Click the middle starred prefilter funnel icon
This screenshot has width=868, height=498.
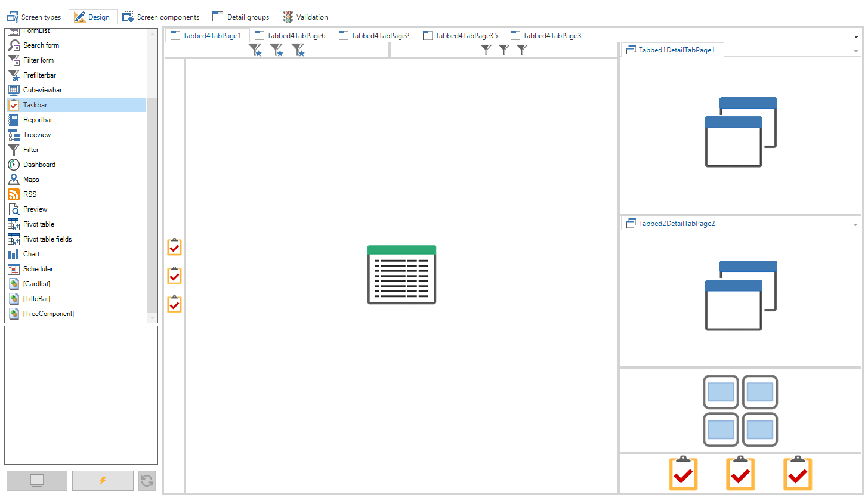[276, 50]
